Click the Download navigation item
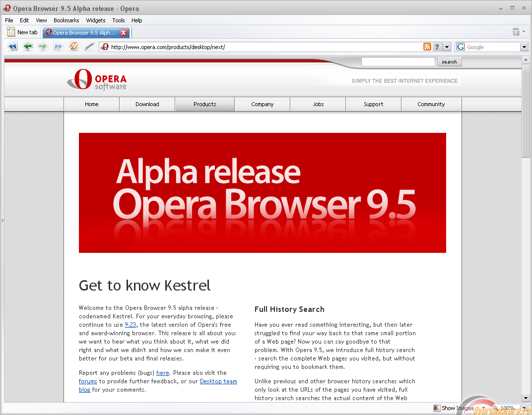 pyautogui.click(x=147, y=104)
